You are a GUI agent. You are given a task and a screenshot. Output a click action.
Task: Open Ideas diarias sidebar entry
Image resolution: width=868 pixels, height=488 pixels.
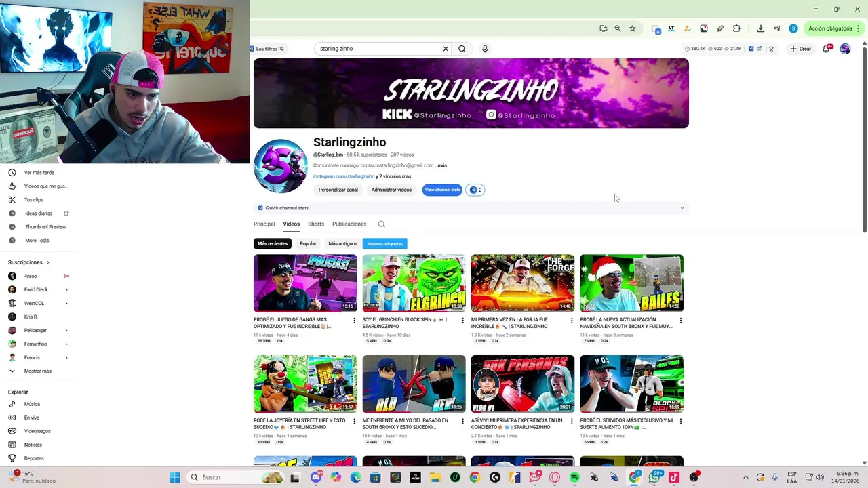pyautogui.click(x=39, y=213)
